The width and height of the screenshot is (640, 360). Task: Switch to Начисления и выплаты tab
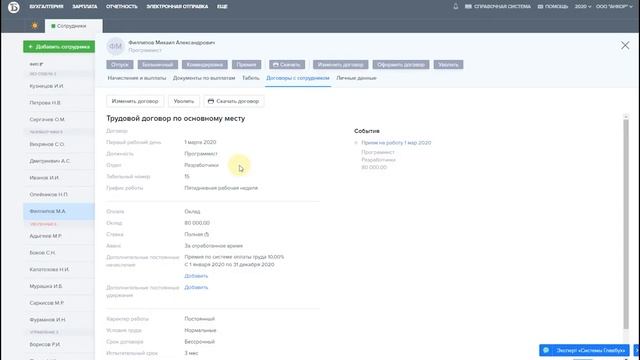pos(137,78)
